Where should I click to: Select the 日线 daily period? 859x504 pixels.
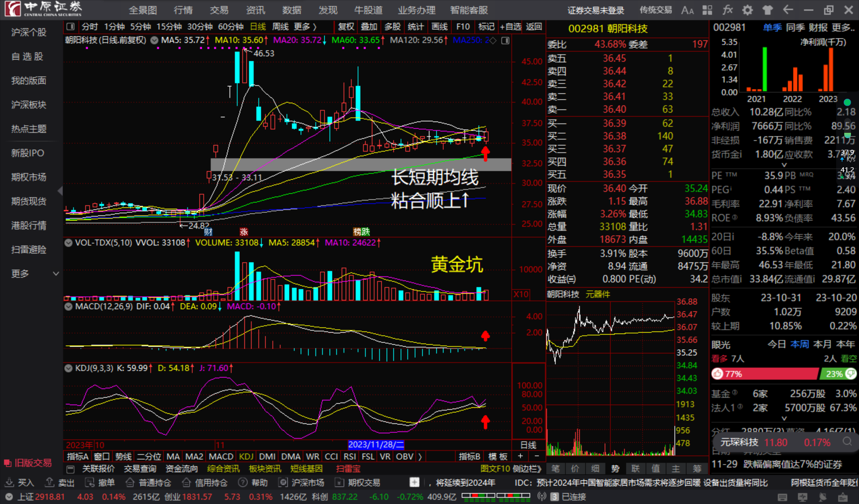(258, 27)
